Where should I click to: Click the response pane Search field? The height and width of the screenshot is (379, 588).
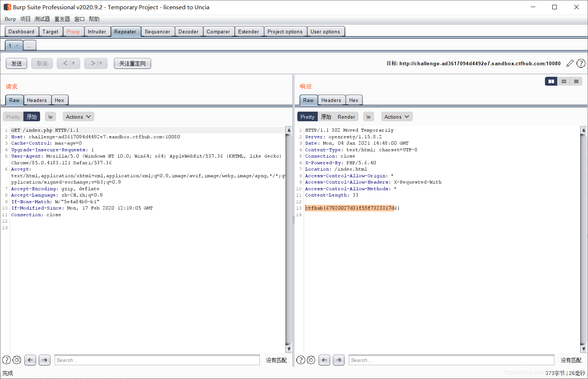tap(451, 360)
